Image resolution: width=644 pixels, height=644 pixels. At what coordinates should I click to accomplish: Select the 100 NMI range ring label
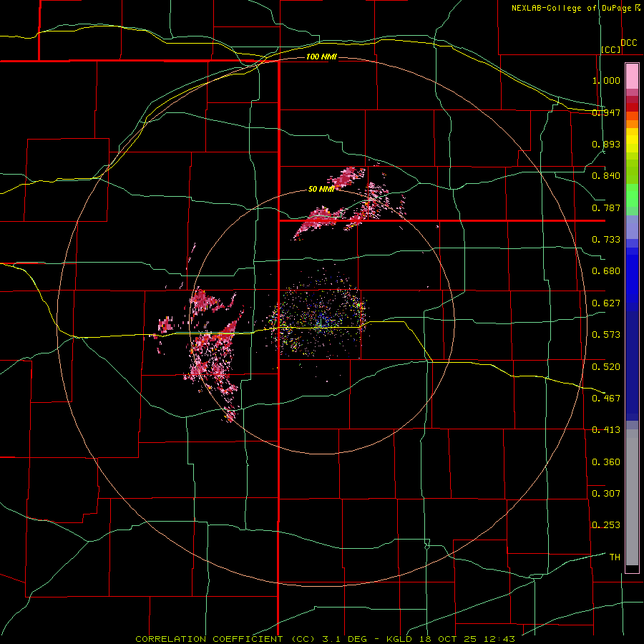click(x=321, y=57)
